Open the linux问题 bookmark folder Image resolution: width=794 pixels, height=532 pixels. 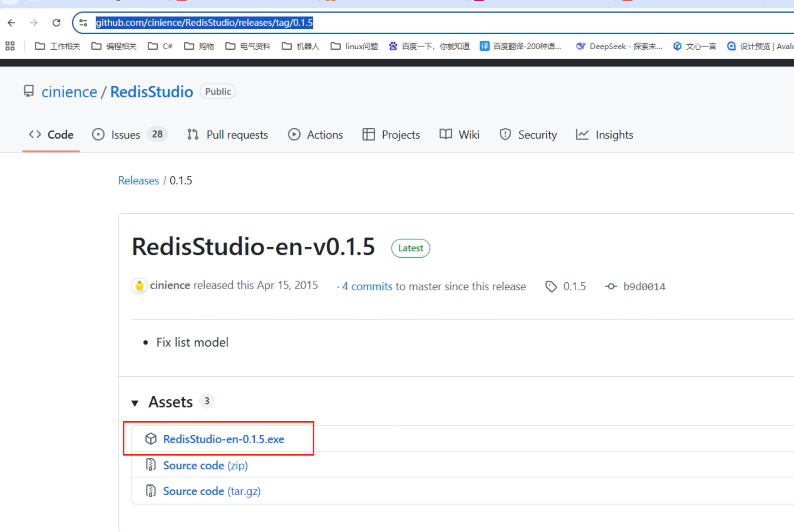(x=354, y=46)
